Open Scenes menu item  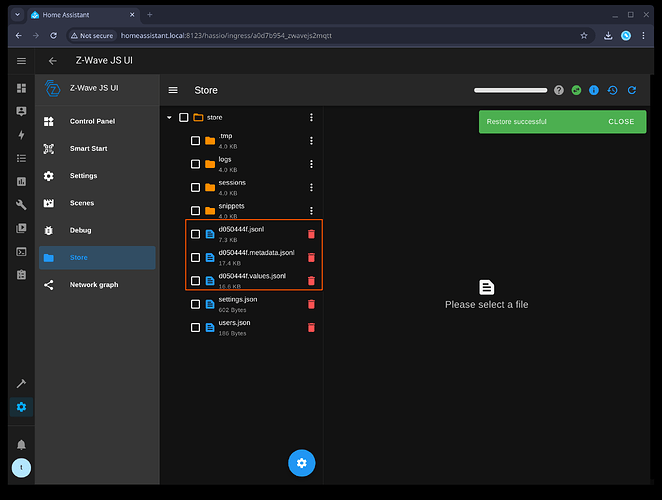pyautogui.click(x=97, y=203)
